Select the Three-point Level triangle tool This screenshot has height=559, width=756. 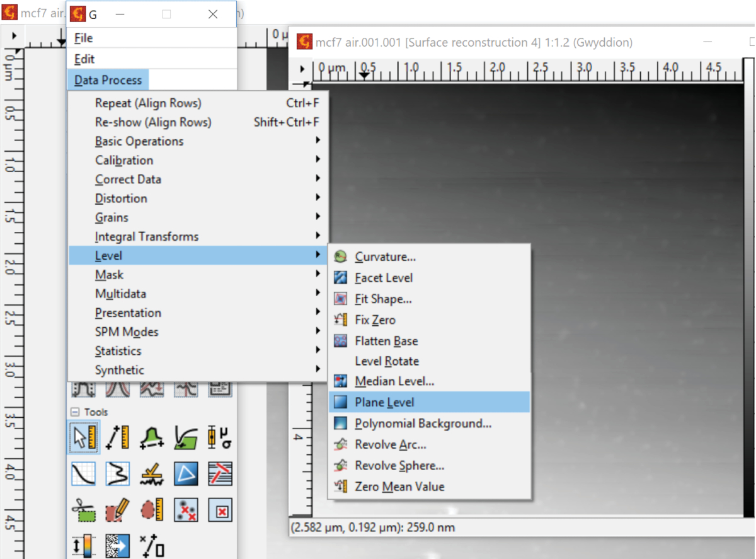point(186,473)
